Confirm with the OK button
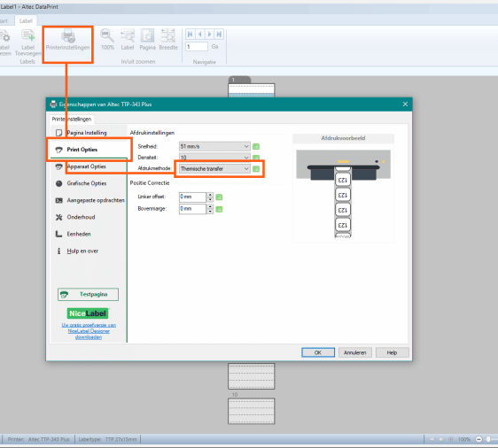The image size is (498, 448). click(x=318, y=352)
